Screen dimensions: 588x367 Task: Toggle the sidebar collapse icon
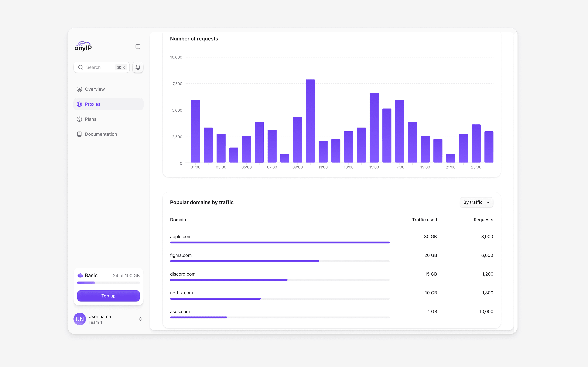138,47
